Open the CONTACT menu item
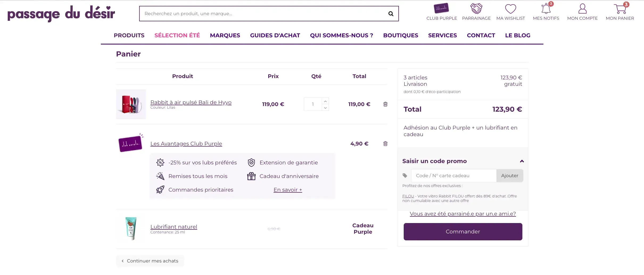Viewport: 644px width, 275px height. tap(481, 35)
